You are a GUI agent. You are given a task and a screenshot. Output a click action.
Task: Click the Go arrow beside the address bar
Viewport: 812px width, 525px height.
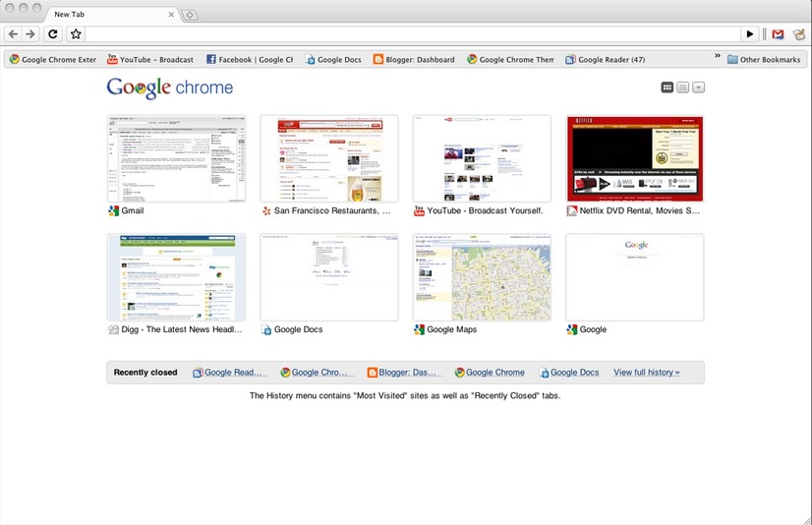click(x=749, y=34)
